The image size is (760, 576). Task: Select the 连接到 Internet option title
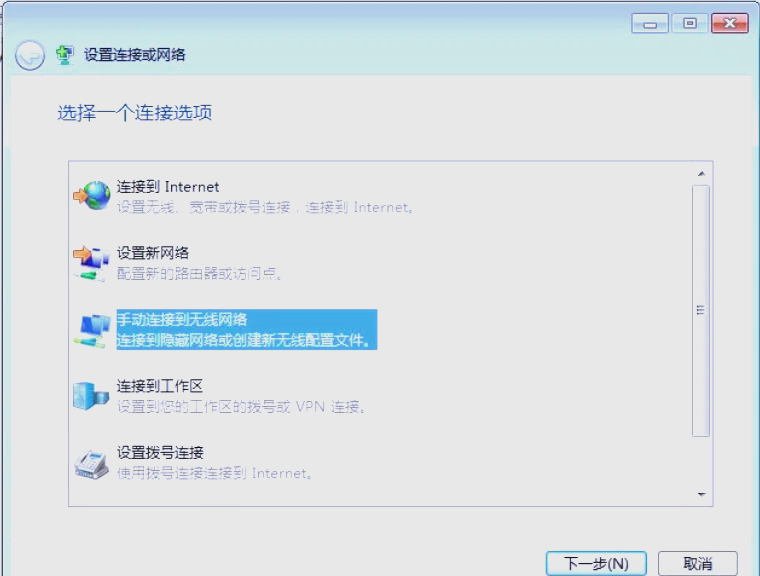[x=168, y=187]
